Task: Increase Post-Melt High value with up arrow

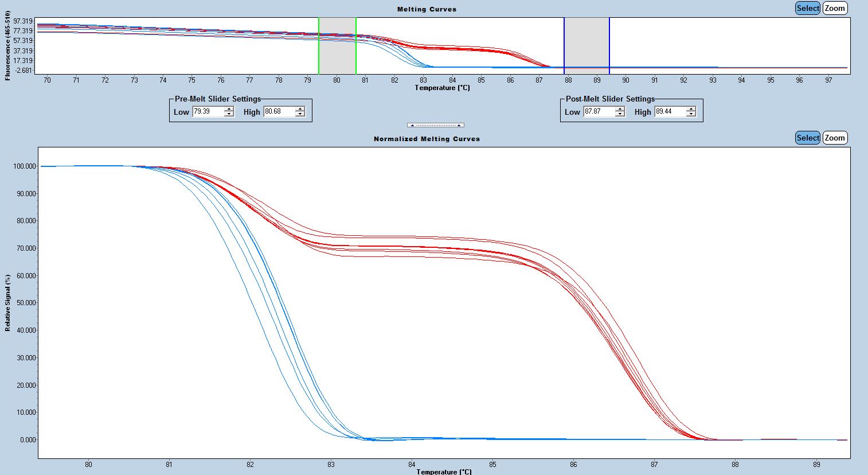Action: 691,109
